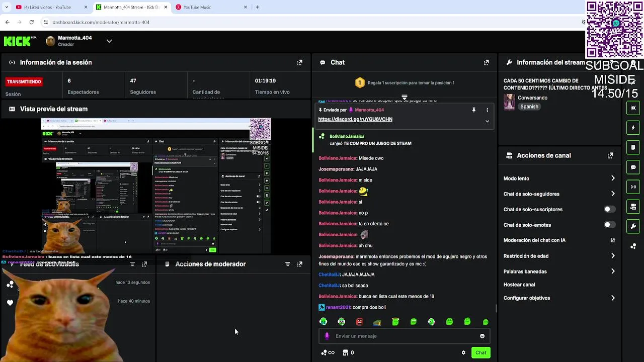This screenshot has width=644, height=362.
Task: Pop out the Chat panel
Action: [x=486, y=62]
